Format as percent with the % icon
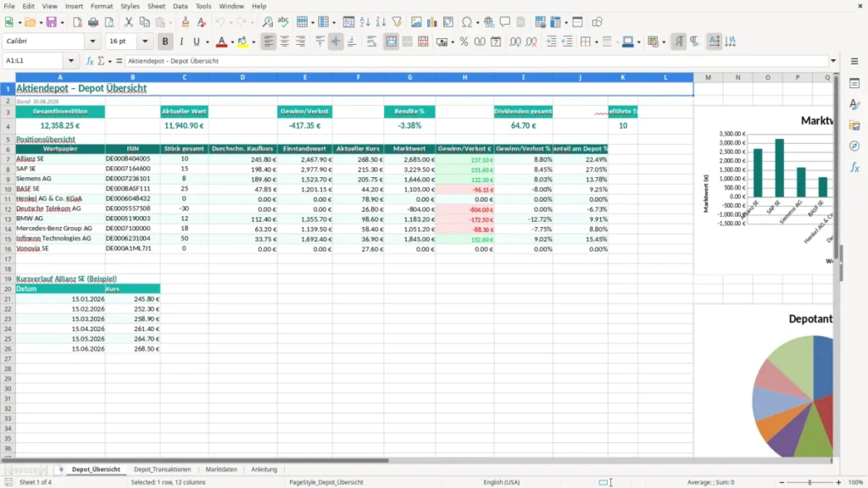The width and height of the screenshot is (868, 488). click(x=464, y=42)
